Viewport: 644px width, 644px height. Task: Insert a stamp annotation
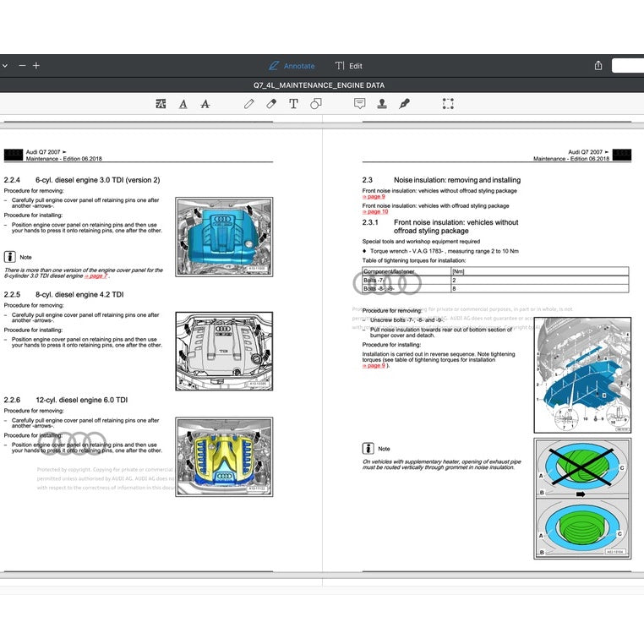[382, 104]
